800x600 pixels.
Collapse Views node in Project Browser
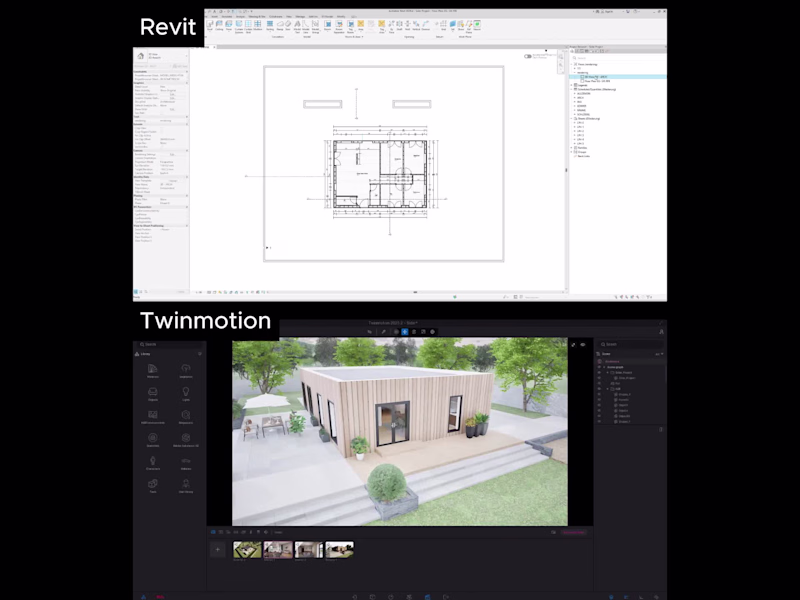click(571, 64)
